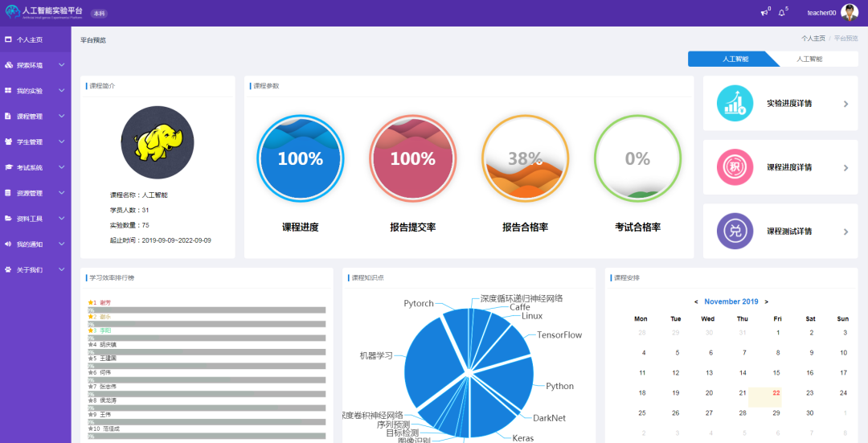Click the 100% 课程进度 circular gauge
The height and width of the screenshot is (443, 868).
coord(301,158)
